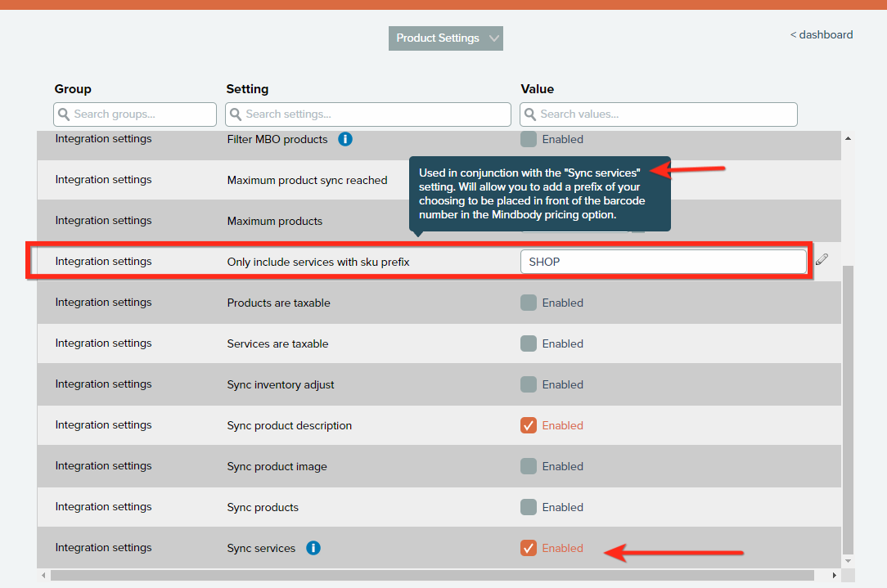Check the Services are taxable checkbox
The height and width of the screenshot is (588, 887).
529,343
